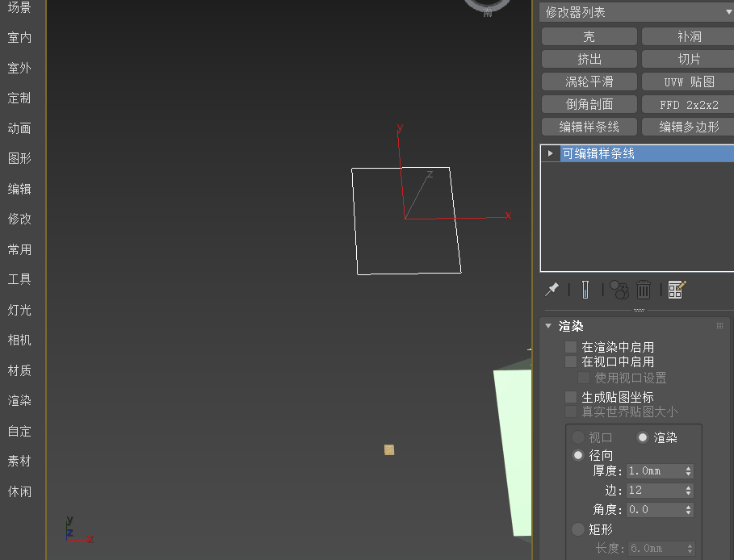This screenshot has height=560, width=734.
Task: Expand the 可编辑样条线 stack item
Action: point(551,153)
